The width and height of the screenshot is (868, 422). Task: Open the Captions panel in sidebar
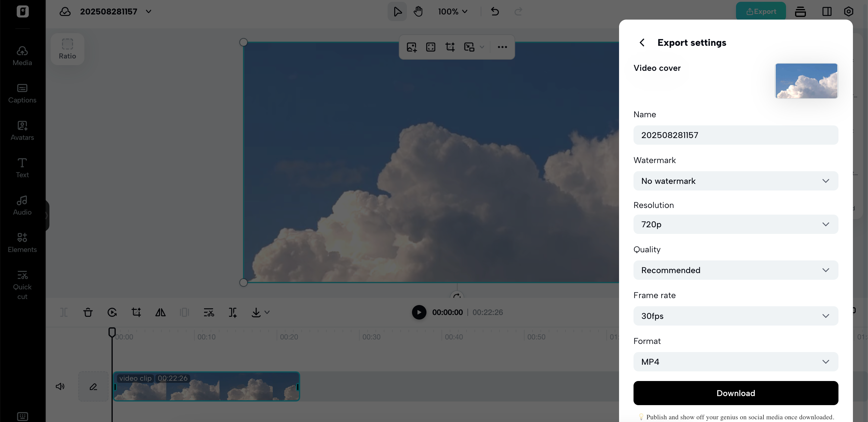(x=22, y=93)
